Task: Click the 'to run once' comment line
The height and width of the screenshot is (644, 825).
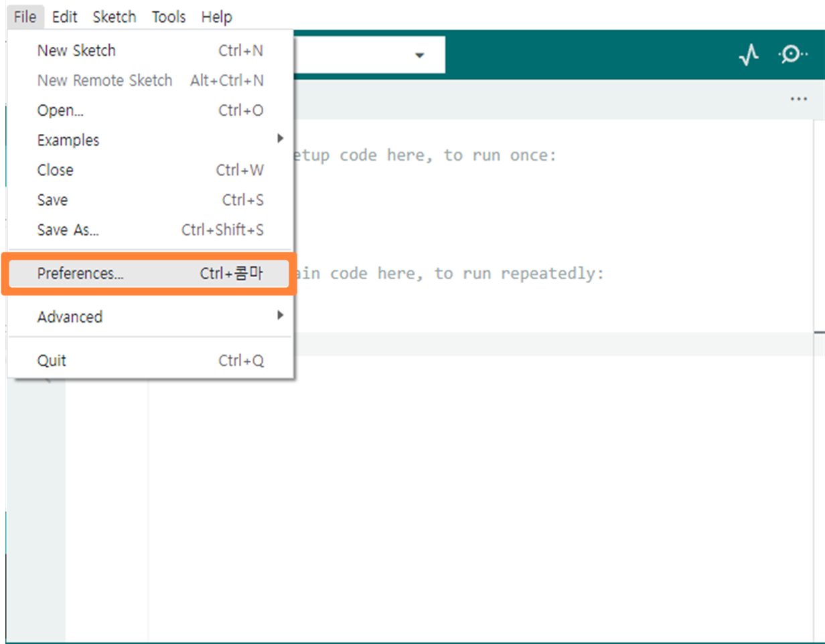Action: [429, 155]
